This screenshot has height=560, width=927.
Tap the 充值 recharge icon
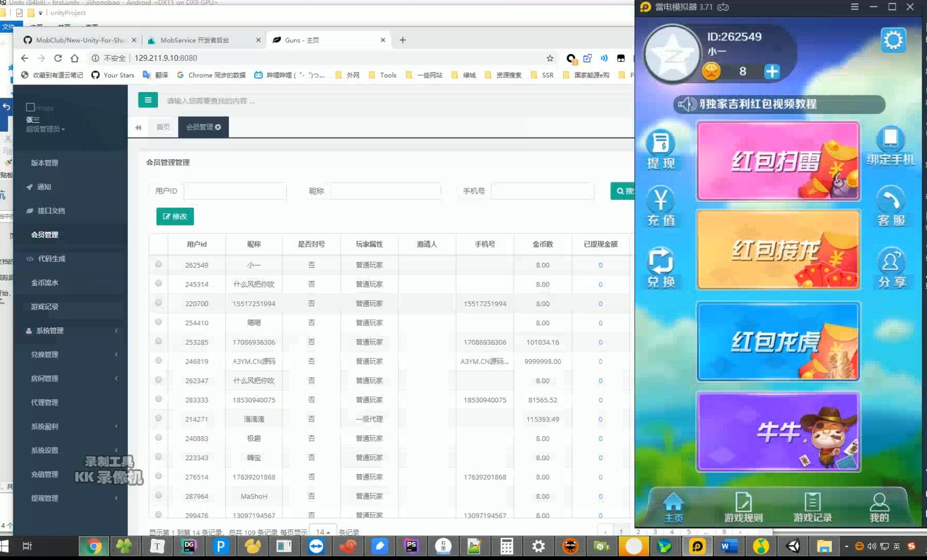tap(660, 206)
